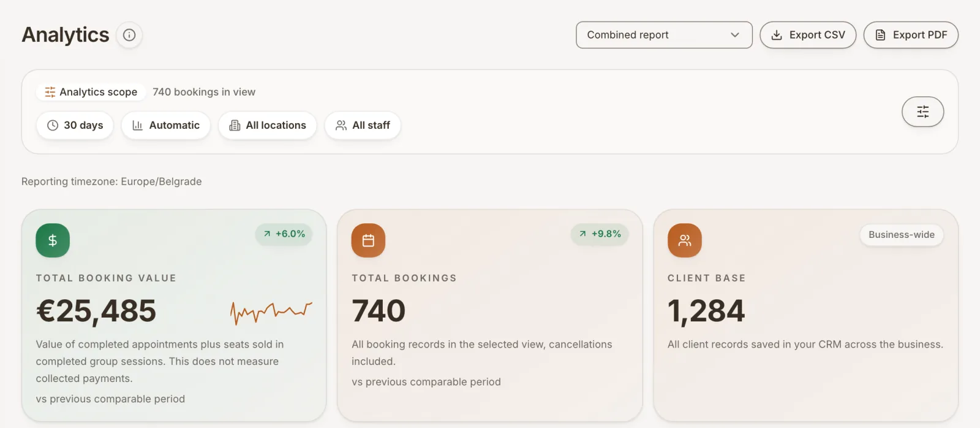
Task: Click the green dollar icon
Action: pyautogui.click(x=53, y=240)
